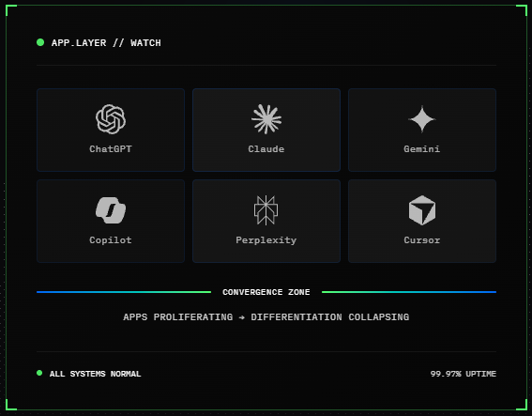The image size is (532, 416).
Task: Click the Claude starburst logo icon
Action: (x=266, y=119)
